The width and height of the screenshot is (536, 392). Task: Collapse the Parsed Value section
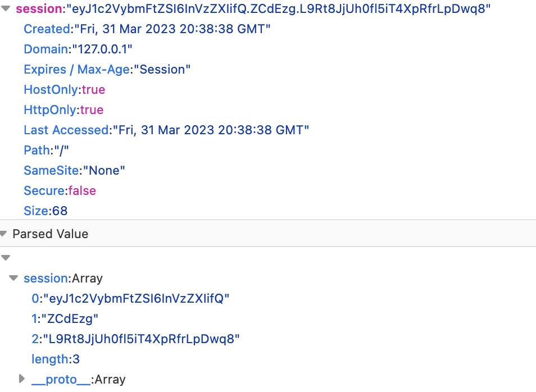[4, 234]
